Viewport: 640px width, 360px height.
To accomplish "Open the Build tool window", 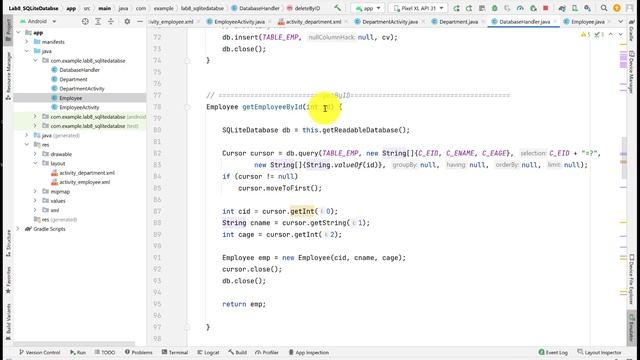I will 237,352.
